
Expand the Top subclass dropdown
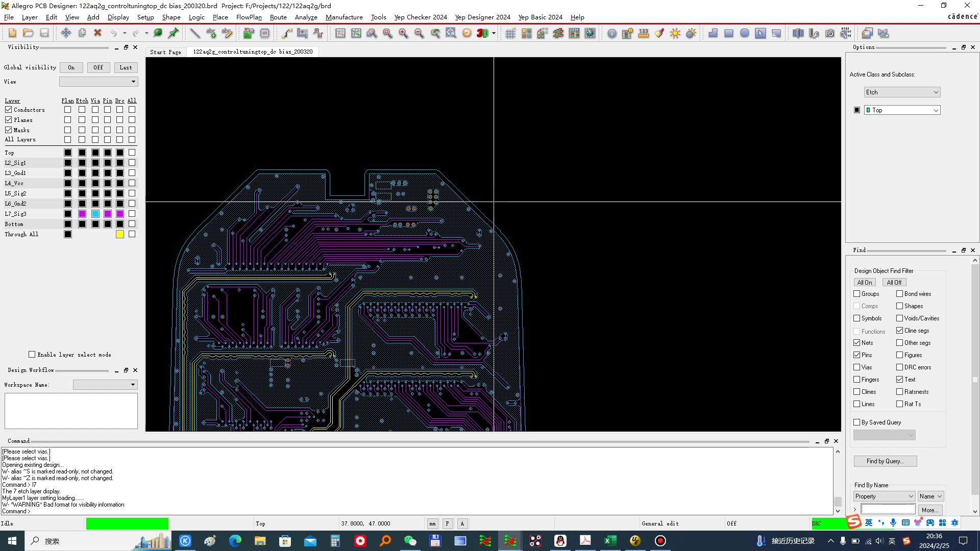click(902, 110)
